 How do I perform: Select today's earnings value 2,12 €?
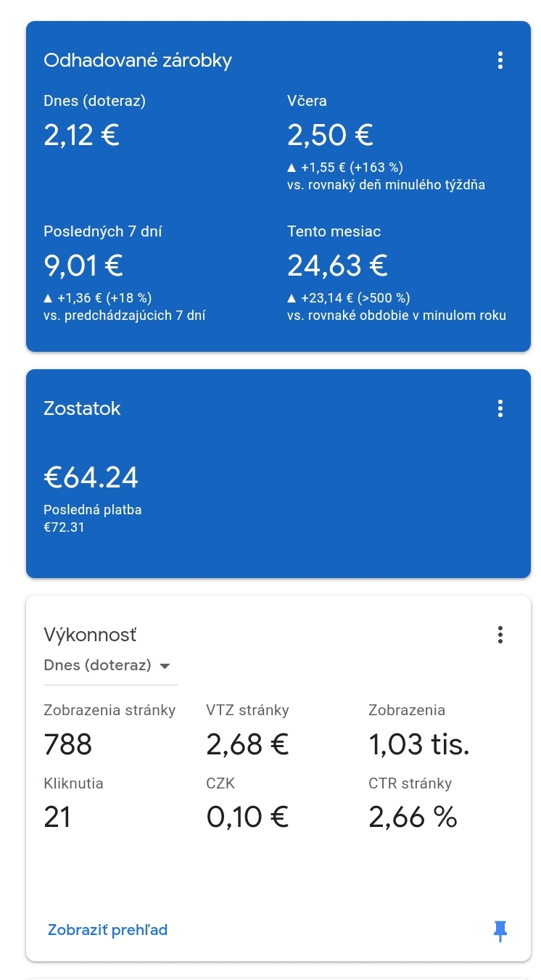tap(81, 135)
